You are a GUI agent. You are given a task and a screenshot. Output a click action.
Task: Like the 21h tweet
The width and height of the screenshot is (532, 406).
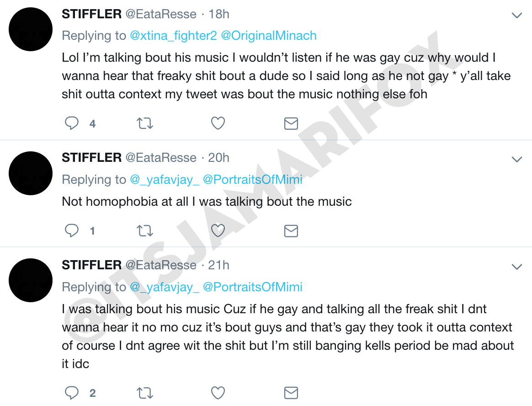point(218,393)
